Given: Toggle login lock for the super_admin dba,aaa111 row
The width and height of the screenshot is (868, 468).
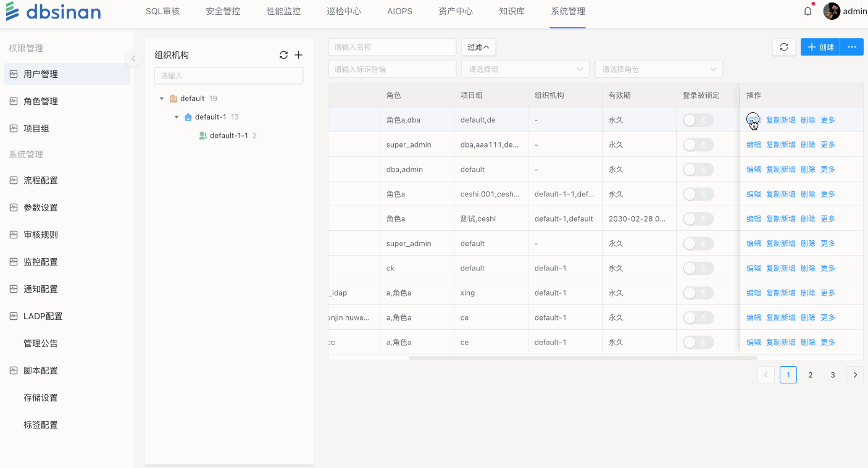Looking at the screenshot, I should (x=698, y=144).
